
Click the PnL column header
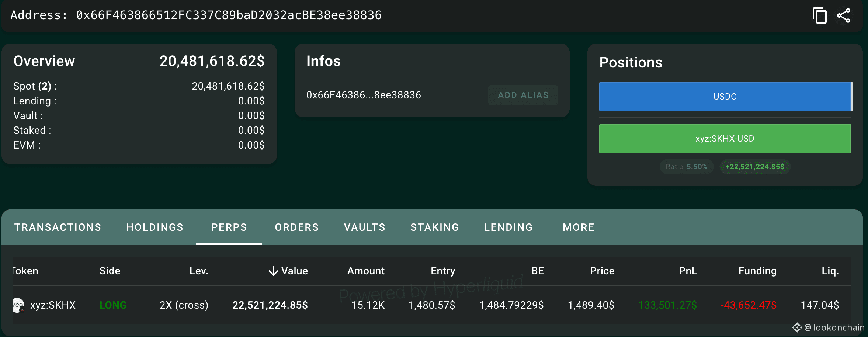coord(688,271)
